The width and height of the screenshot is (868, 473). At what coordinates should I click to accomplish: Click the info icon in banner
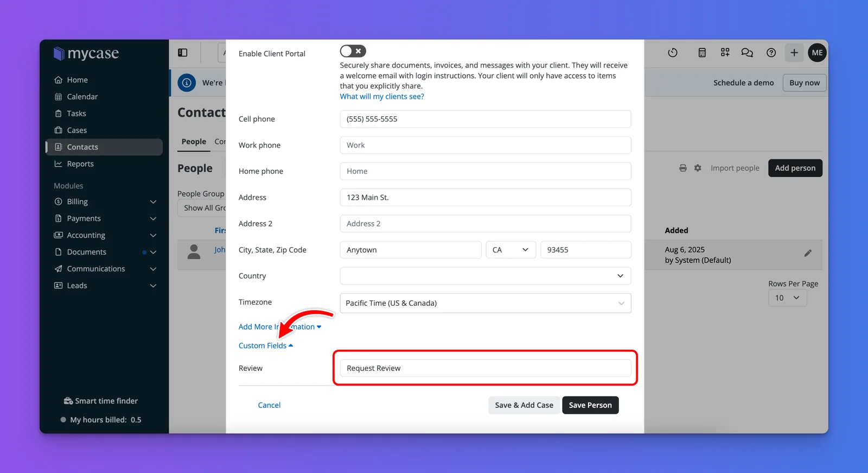tap(187, 83)
